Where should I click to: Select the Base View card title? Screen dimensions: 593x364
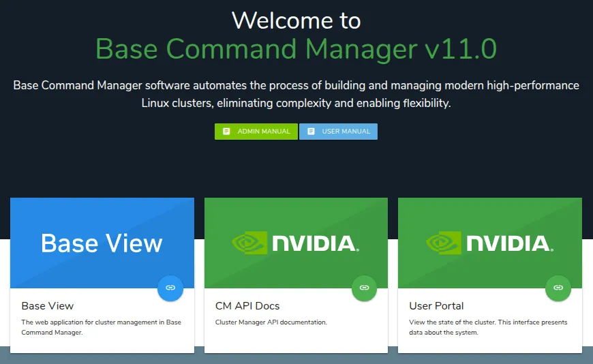click(47, 306)
